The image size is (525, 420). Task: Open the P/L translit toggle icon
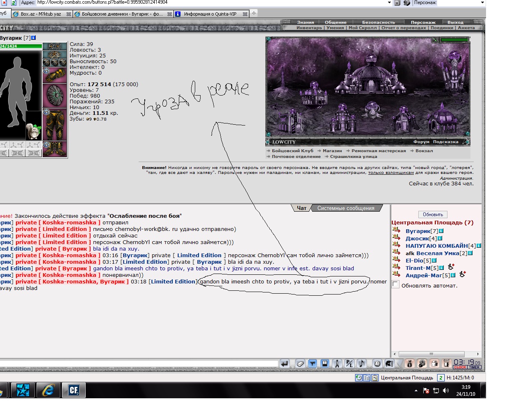[x=349, y=363]
